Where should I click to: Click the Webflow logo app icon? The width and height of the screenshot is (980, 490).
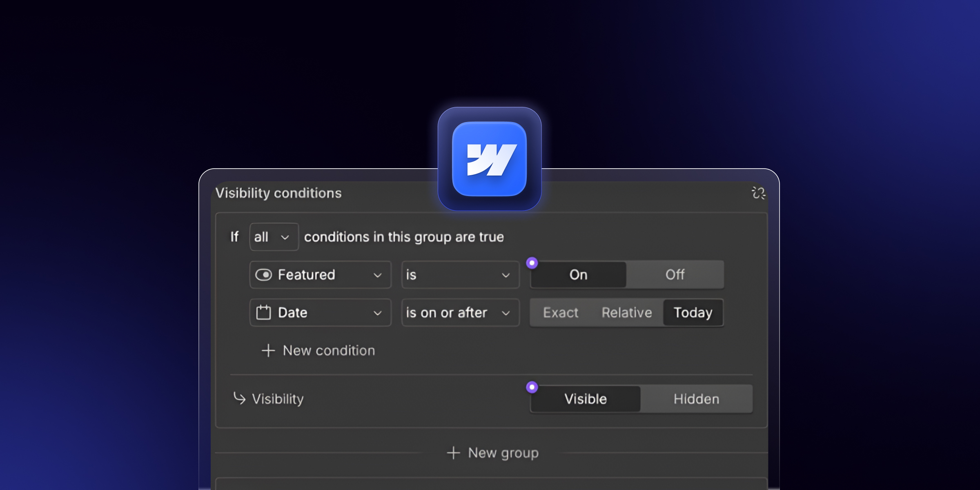pos(490,159)
